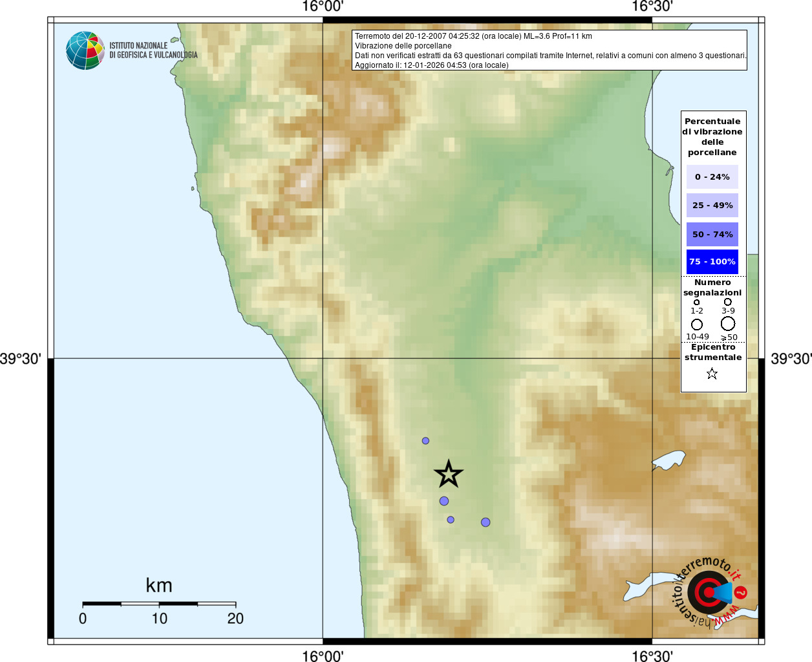812x662 pixels.
Task: Select the easternmost blue report dot
Action: 486,522
